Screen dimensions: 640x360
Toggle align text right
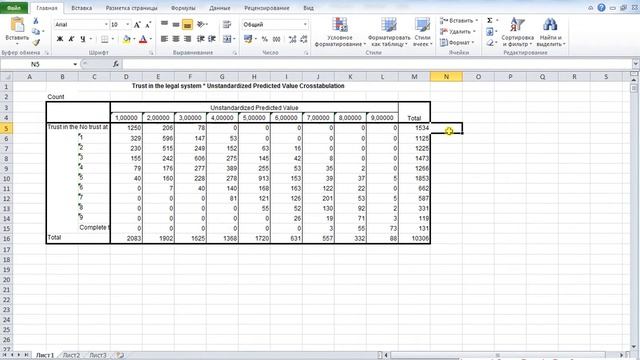tap(187, 39)
